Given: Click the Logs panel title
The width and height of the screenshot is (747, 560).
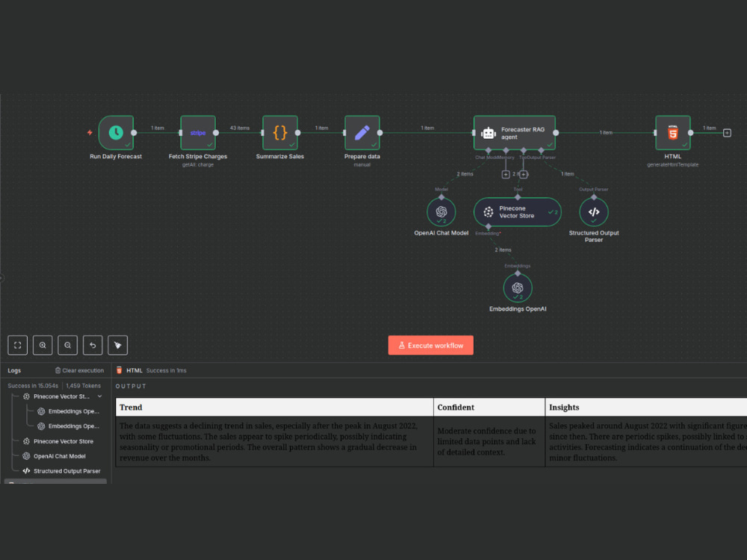Looking at the screenshot, I should pos(14,370).
